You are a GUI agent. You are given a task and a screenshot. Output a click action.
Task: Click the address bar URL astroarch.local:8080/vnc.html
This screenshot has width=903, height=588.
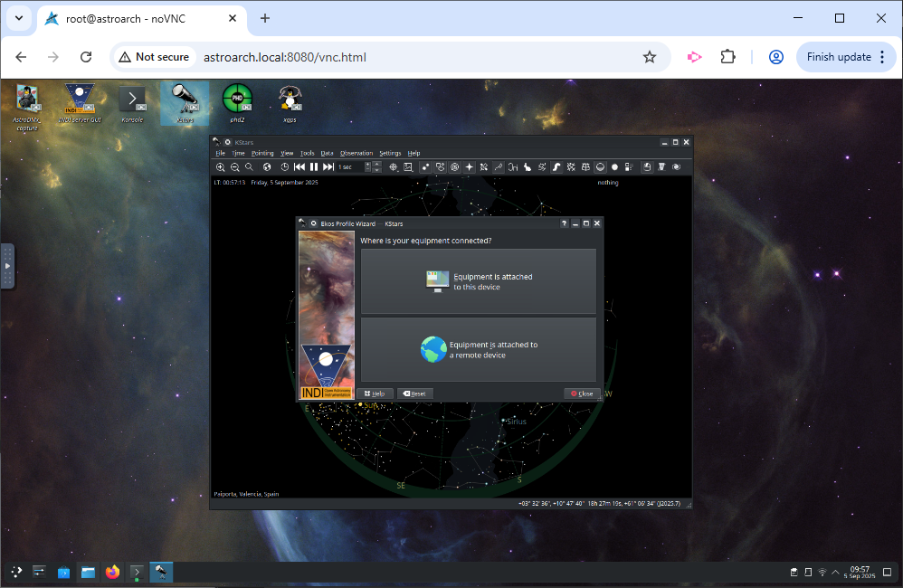(x=285, y=57)
